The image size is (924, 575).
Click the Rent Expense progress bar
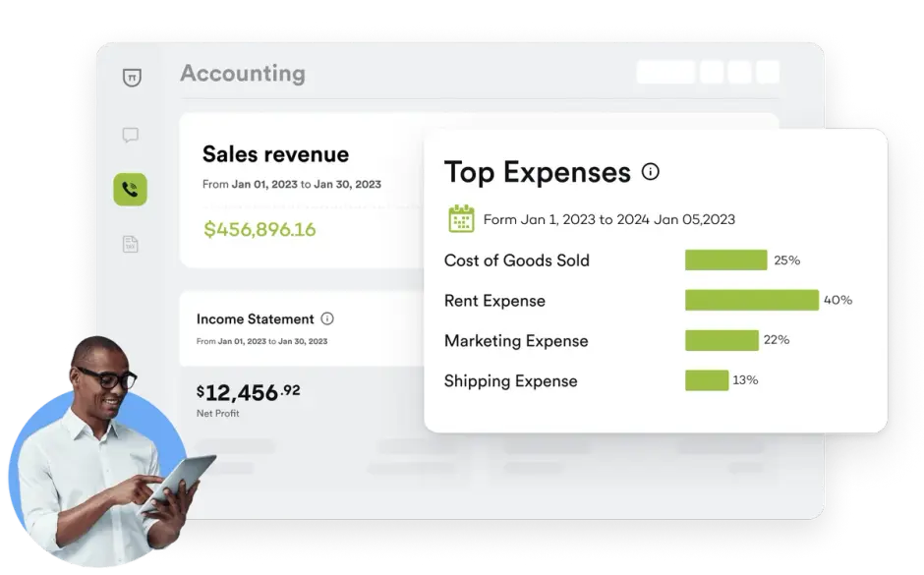752,300
